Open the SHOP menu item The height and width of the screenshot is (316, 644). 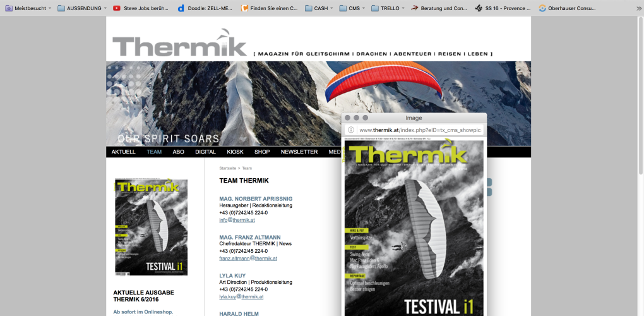click(262, 152)
